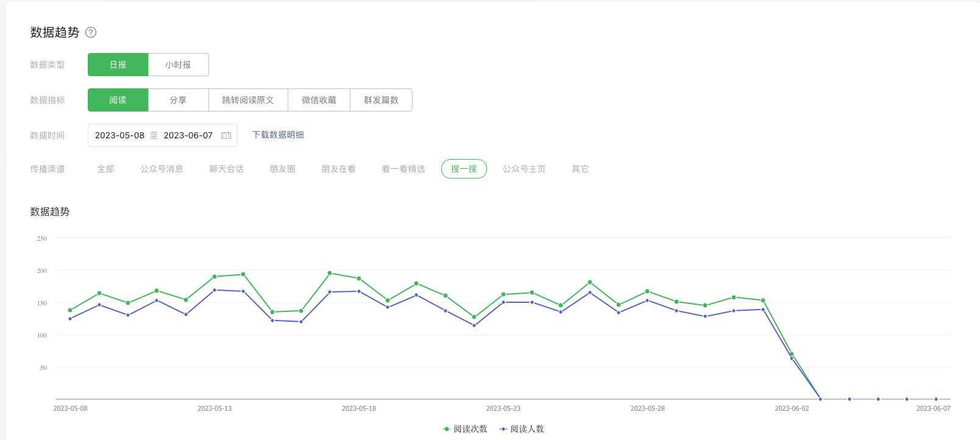This screenshot has width=980, height=440.
Task: Click the 2023-05-23 x-axis date label
Action: (x=503, y=408)
